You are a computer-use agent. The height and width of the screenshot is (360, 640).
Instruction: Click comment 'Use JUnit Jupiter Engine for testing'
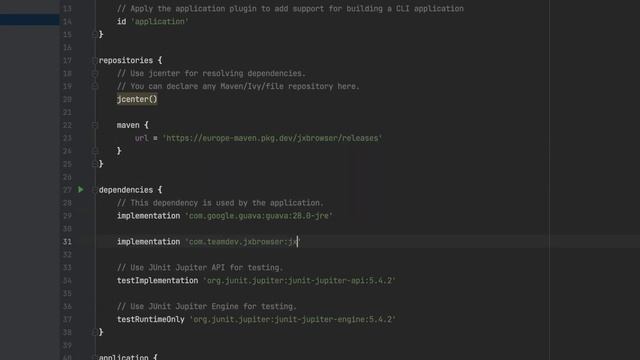(207, 307)
